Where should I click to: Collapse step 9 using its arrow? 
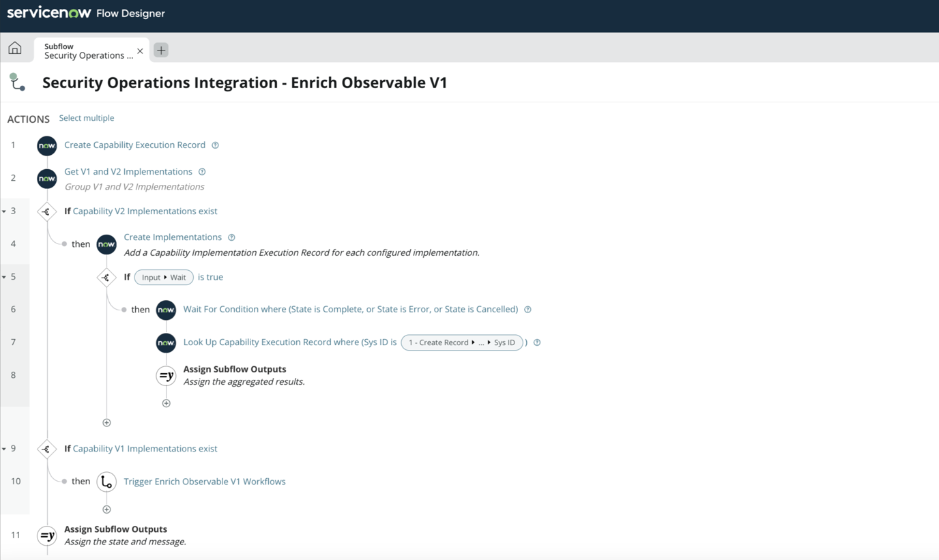(4, 449)
